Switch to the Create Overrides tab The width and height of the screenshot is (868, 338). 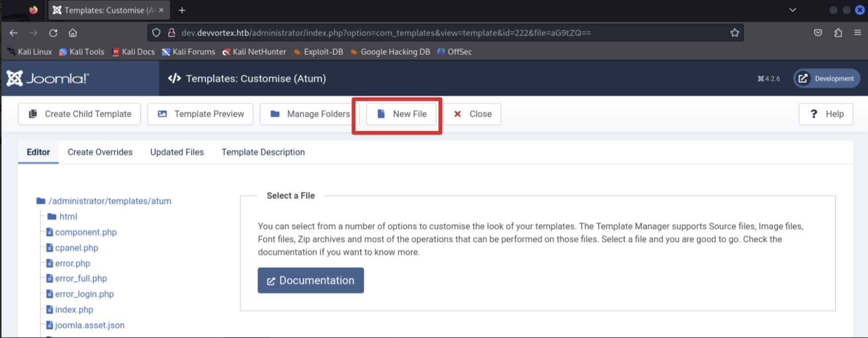tap(100, 152)
